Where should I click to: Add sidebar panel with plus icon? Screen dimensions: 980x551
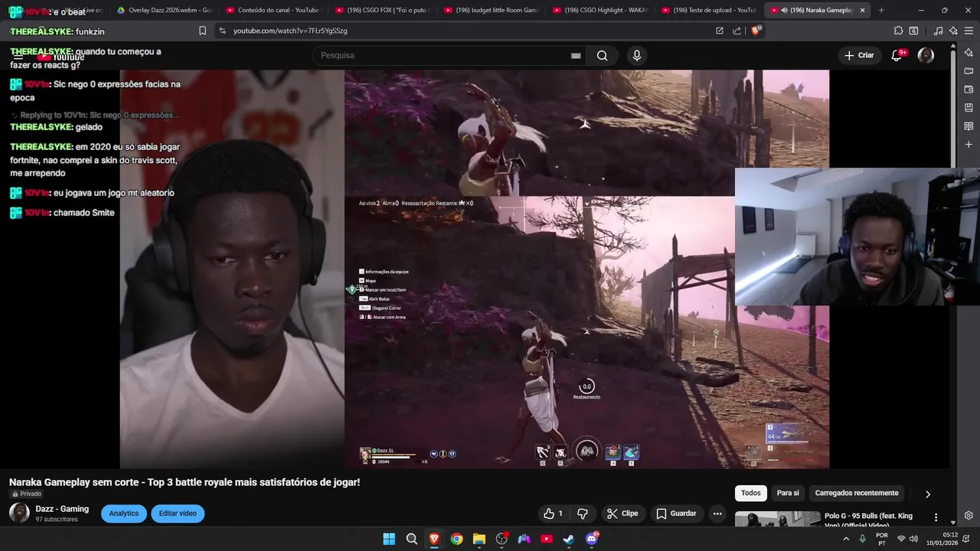point(969,144)
